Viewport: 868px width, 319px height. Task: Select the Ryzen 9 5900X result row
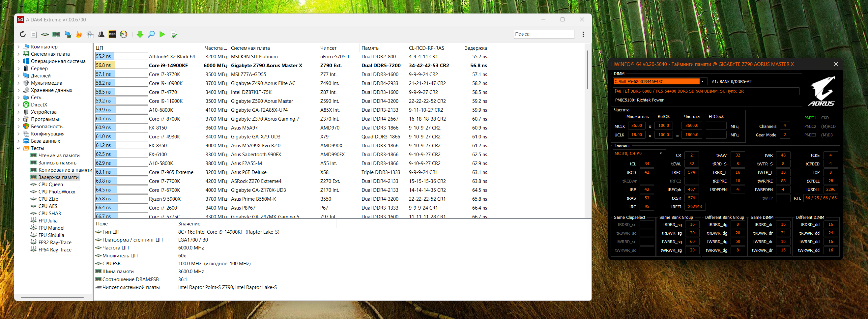pos(291,199)
